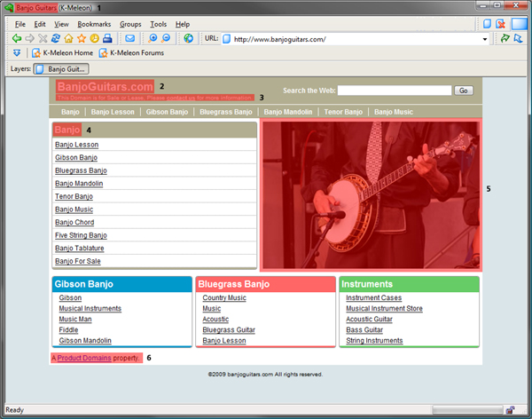Open Bookmarks star icon
Screen dimensions: 532x419
[82, 38]
